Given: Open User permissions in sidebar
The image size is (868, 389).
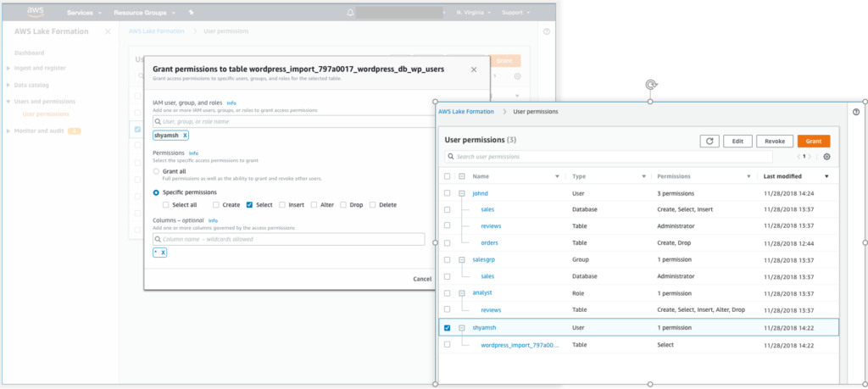Looking at the screenshot, I should click(x=46, y=114).
